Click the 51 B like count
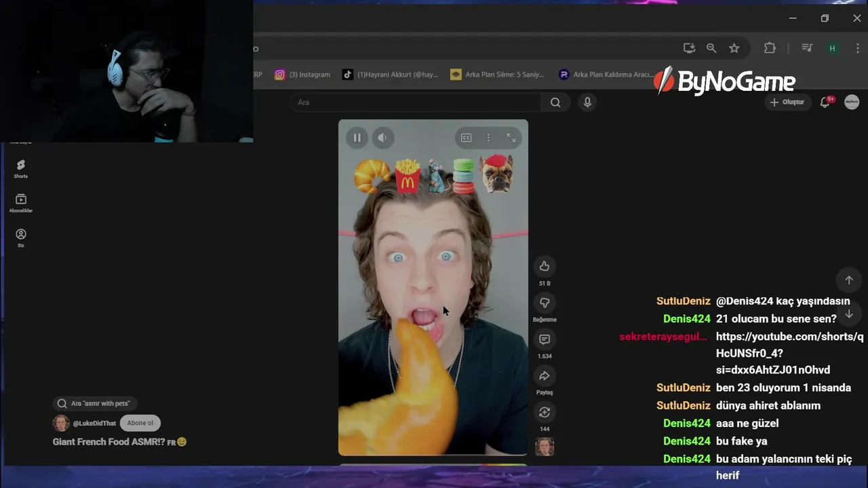The height and width of the screenshot is (488, 868). tap(545, 283)
